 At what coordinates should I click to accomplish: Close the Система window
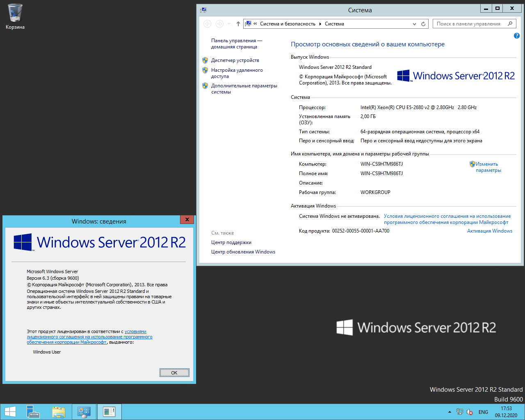click(512, 8)
